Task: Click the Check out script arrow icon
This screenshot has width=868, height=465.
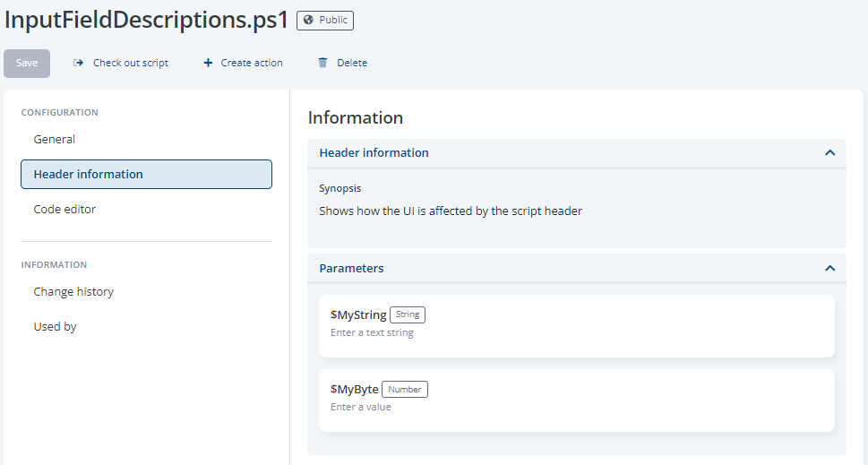Action: click(x=79, y=63)
